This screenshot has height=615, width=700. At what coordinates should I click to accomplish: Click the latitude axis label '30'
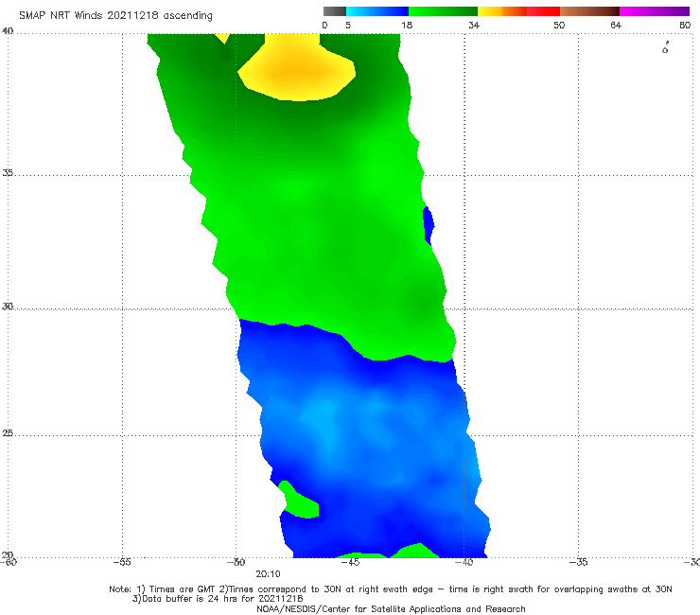click(x=8, y=307)
